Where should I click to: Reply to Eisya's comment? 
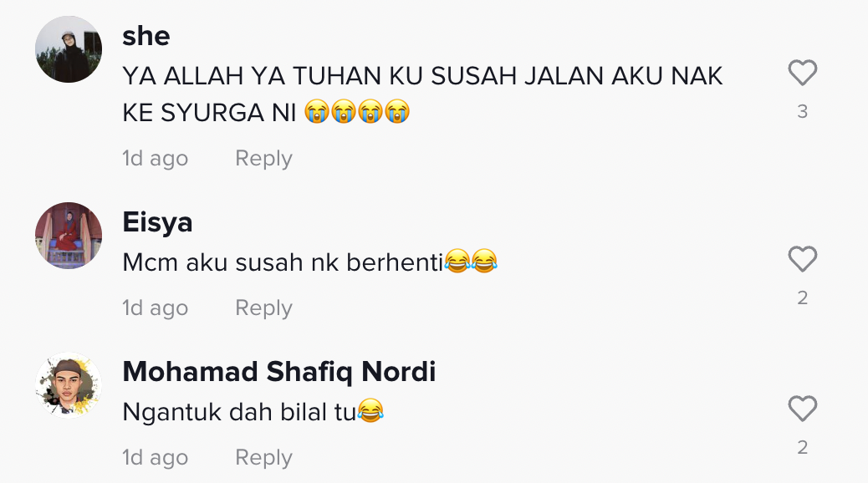[x=263, y=308]
